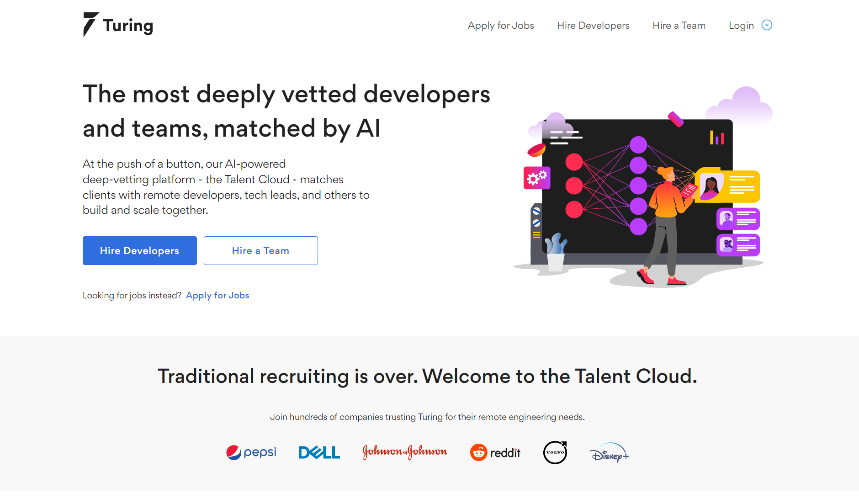Click the Dell logo
The height and width of the screenshot is (504, 859).
(x=319, y=452)
